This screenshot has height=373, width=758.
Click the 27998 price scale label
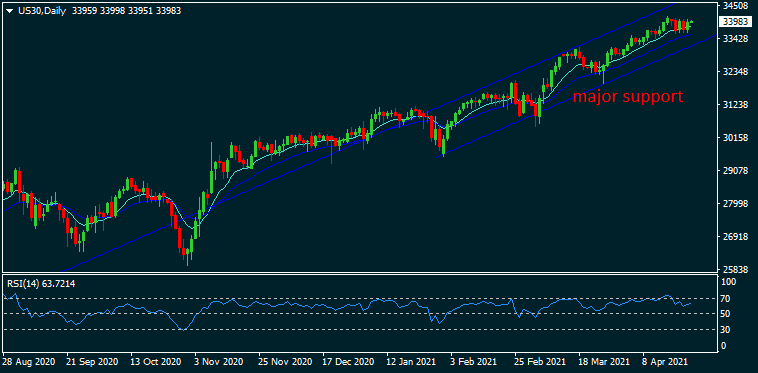pyautogui.click(x=736, y=204)
